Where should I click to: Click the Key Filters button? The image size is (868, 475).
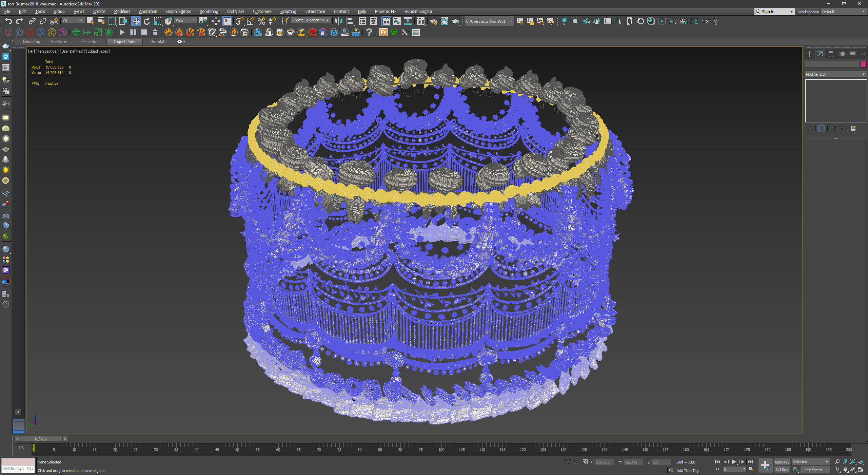coord(815,470)
